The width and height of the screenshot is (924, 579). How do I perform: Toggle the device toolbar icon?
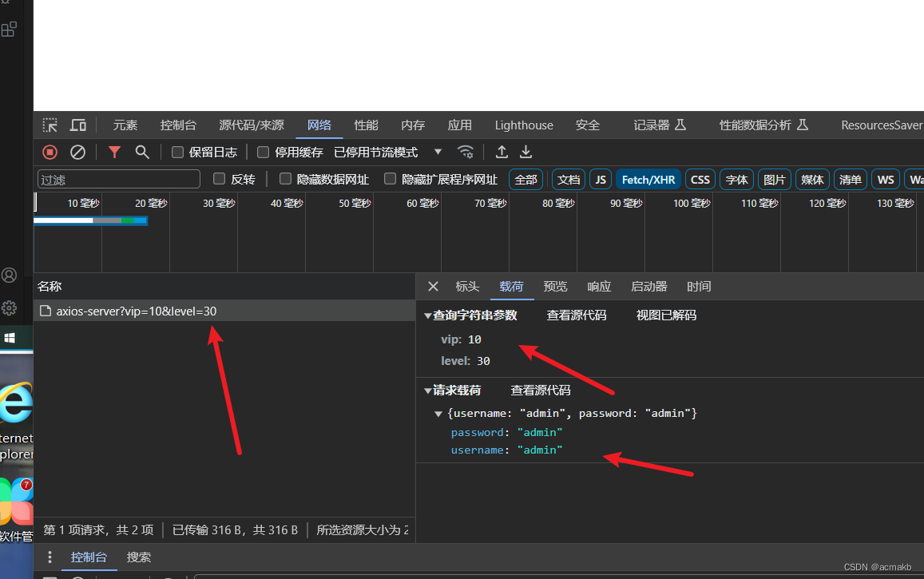point(78,125)
